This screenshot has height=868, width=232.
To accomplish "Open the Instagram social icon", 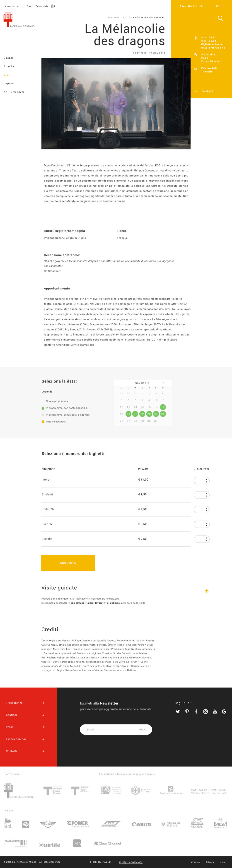I will tap(205, 711).
